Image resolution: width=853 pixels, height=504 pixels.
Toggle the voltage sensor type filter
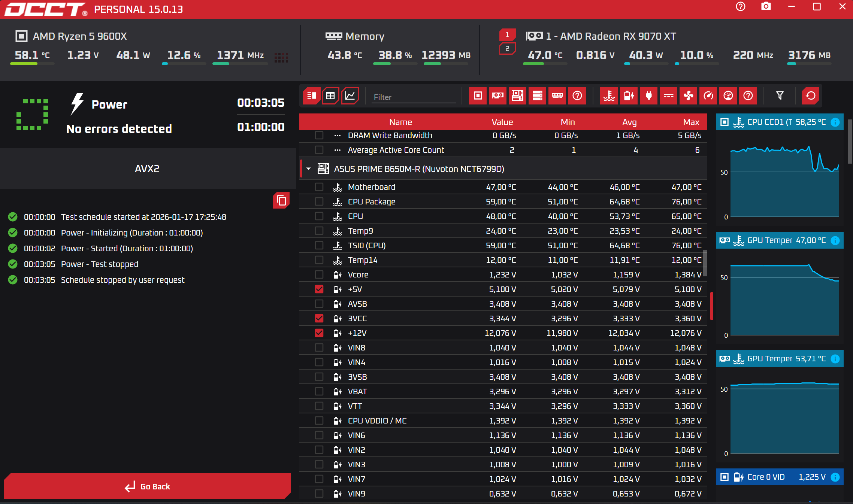(x=629, y=96)
